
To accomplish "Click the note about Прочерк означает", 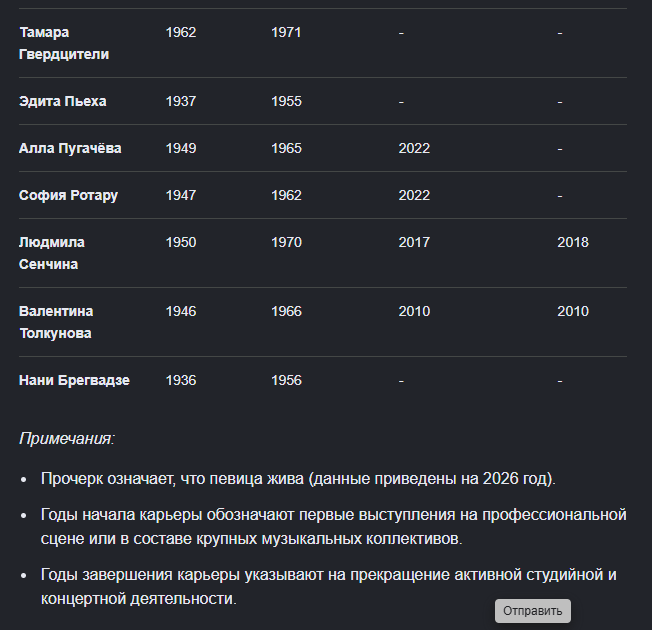I will coord(298,479).
